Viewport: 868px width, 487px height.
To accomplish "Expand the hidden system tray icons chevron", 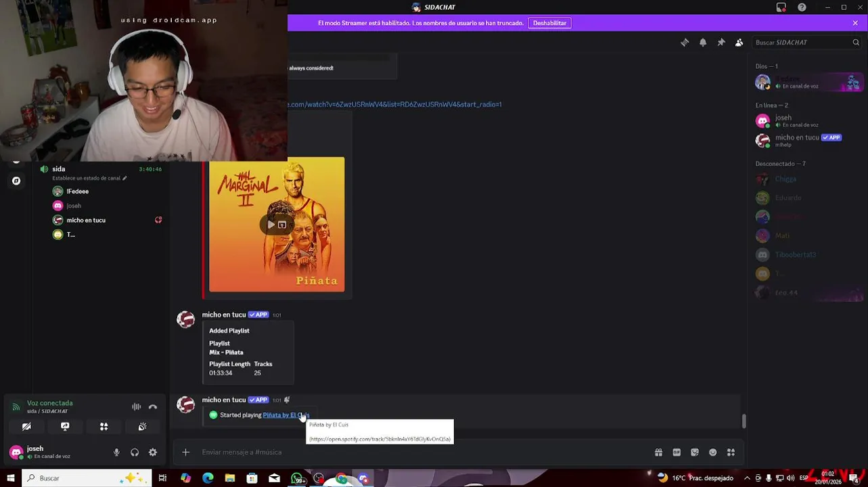I will 747,478.
